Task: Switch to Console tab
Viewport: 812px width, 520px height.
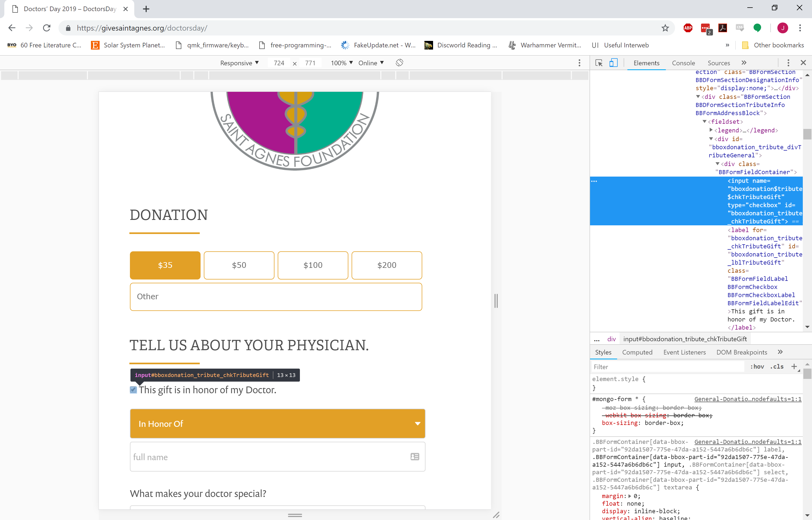Action: click(683, 63)
